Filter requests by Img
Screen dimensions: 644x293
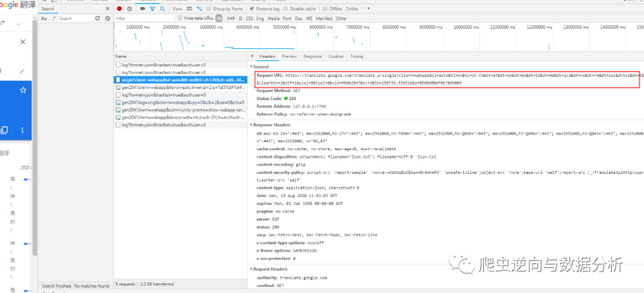pyautogui.click(x=260, y=18)
